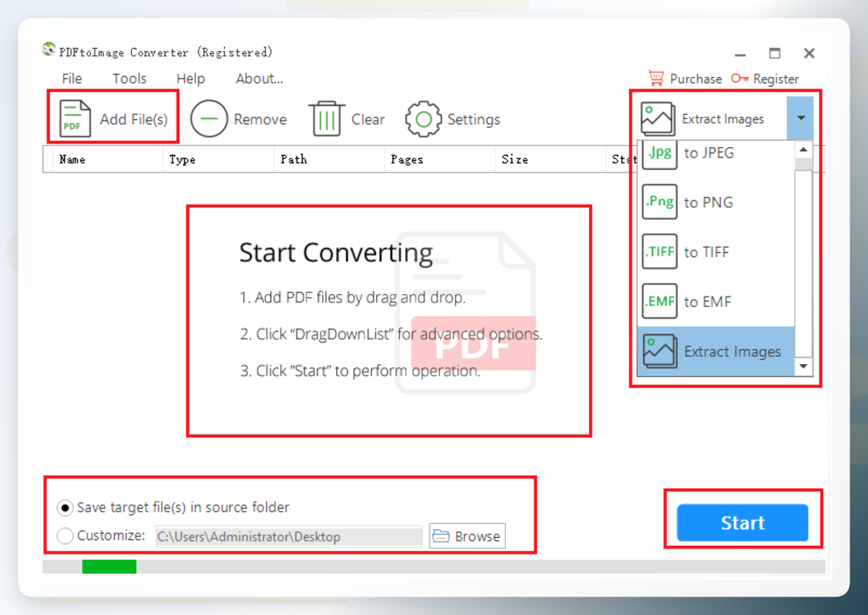Click the Extract Images picture icon in toolbar
Viewport: 868px width, 615px height.
tap(658, 118)
